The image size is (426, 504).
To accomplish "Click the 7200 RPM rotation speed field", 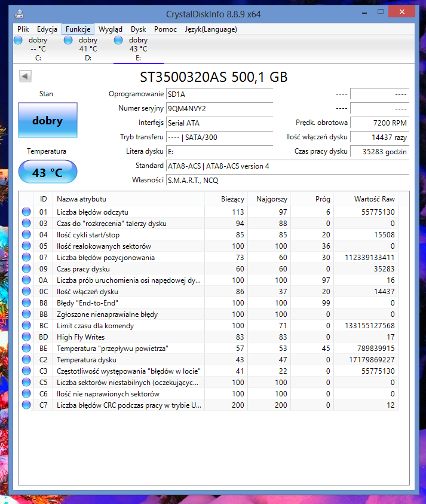I will (x=380, y=123).
